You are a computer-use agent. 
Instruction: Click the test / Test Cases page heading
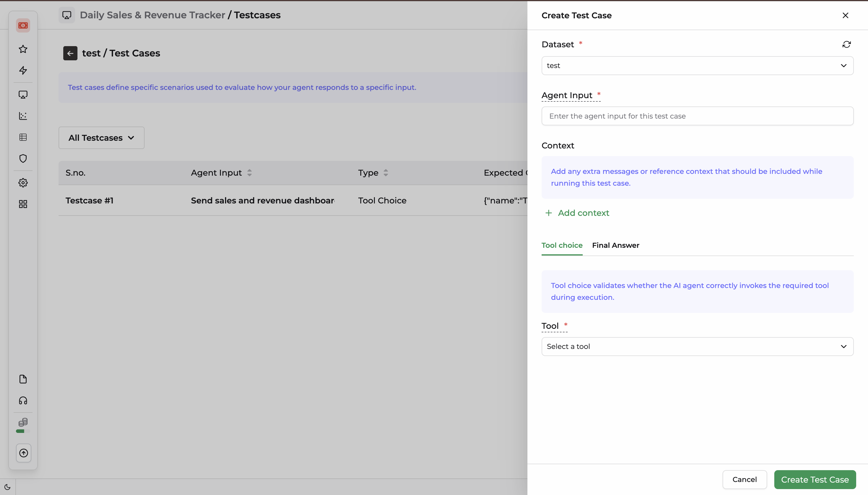click(x=121, y=54)
